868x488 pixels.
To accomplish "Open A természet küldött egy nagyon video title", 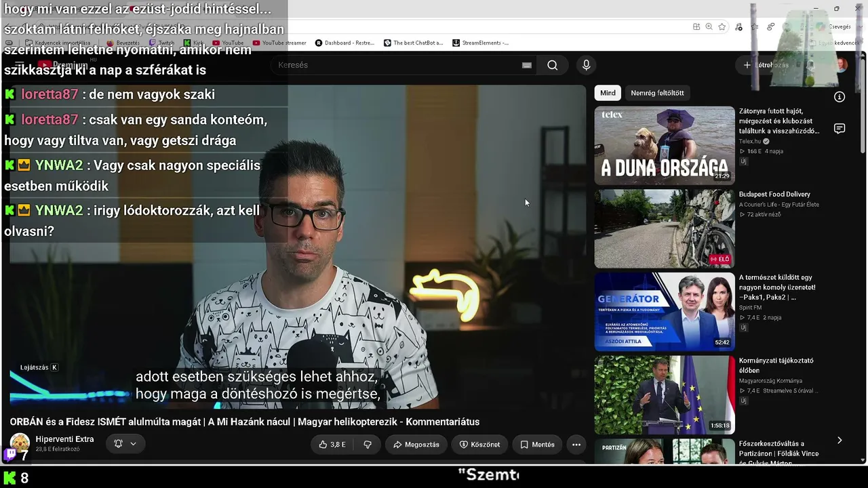I will [777, 287].
